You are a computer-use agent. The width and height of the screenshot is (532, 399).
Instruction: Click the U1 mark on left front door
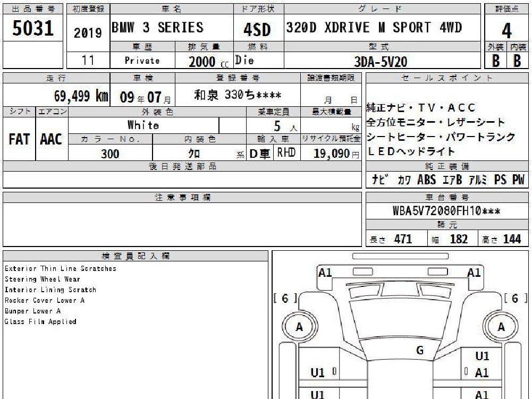point(318,372)
